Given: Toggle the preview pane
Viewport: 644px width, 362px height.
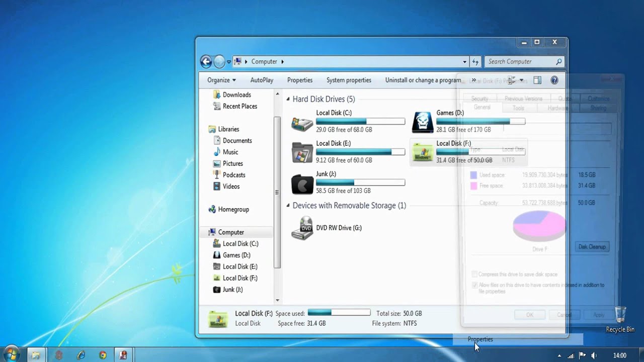Looking at the screenshot, I should [x=537, y=80].
